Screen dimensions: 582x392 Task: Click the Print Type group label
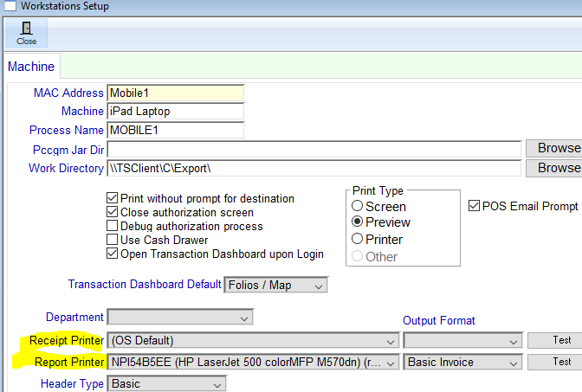tap(378, 190)
